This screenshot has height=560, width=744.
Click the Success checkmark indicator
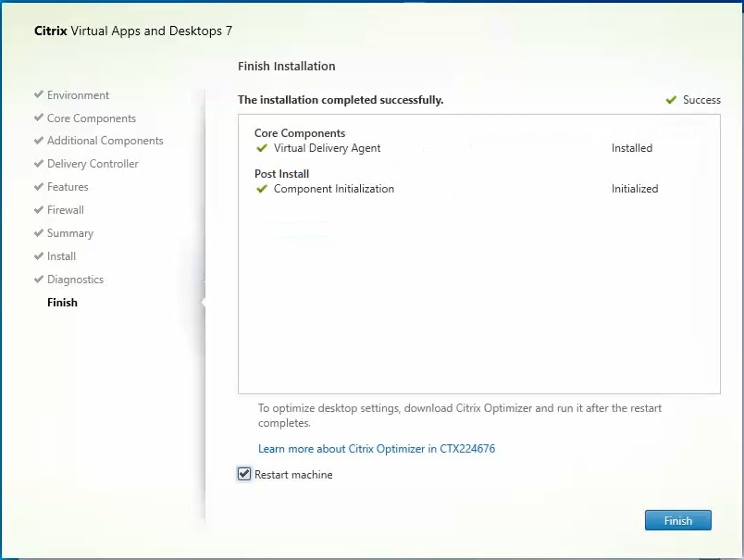pos(670,100)
